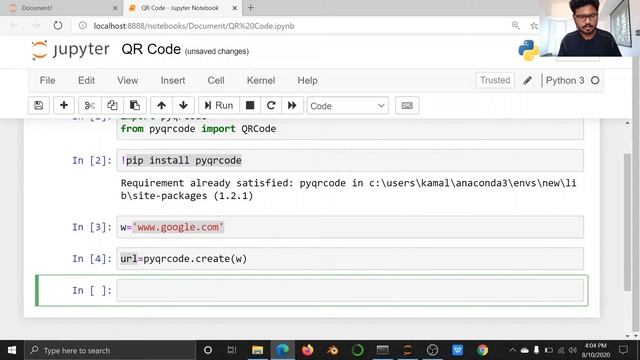Click the cell containing url=pyqrcode.create(w)
This screenshot has width=640, height=360.
pos(350,258)
